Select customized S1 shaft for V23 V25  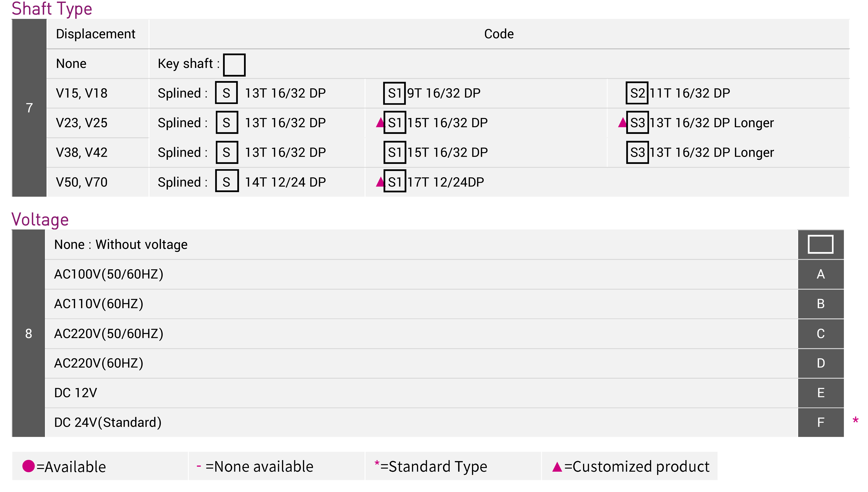[x=394, y=123]
